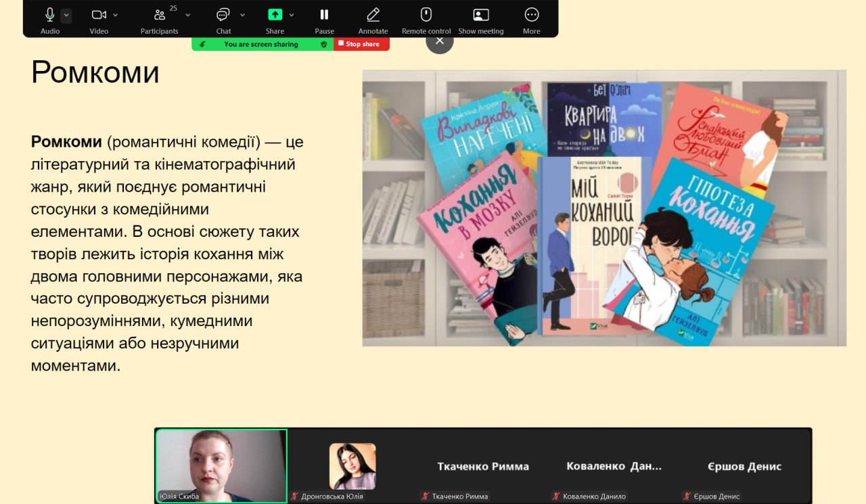Screen dimensions: 866x504
Task: Mute the microphone via the Audio icon
Action: [49, 14]
